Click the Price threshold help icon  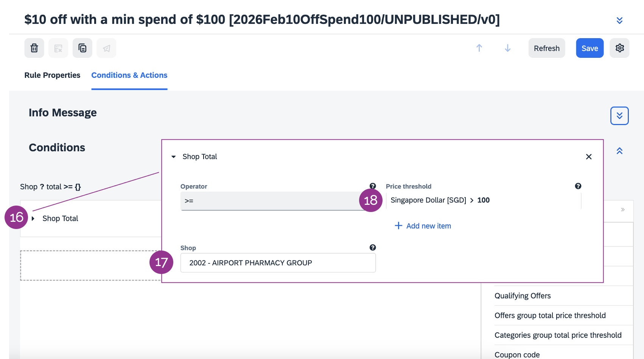coord(578,186)
